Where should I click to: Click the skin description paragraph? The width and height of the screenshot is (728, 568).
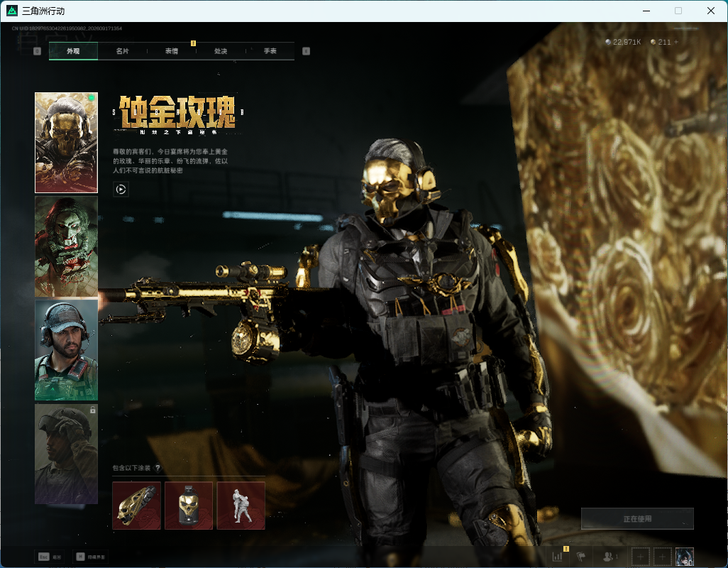click(x=170, y=161)
